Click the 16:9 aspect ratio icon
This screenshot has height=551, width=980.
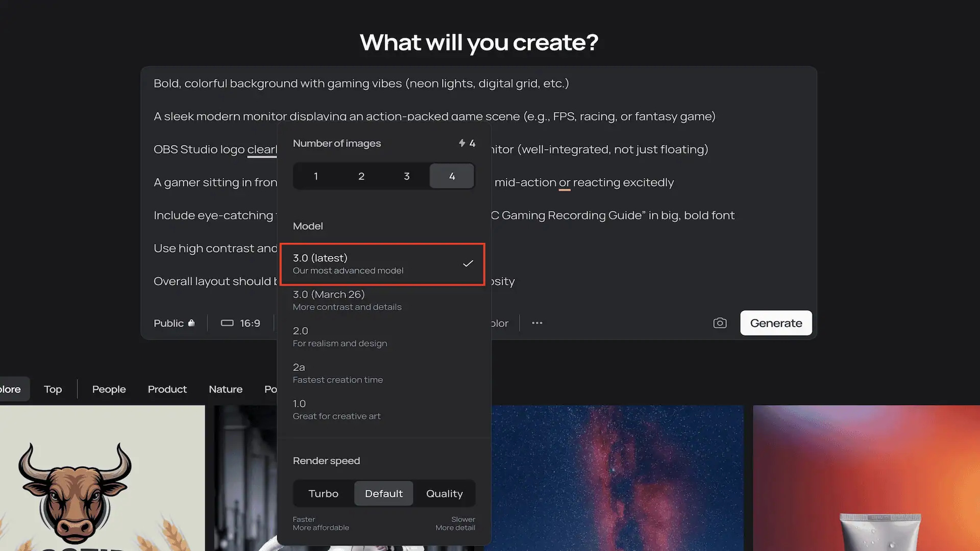227,323
